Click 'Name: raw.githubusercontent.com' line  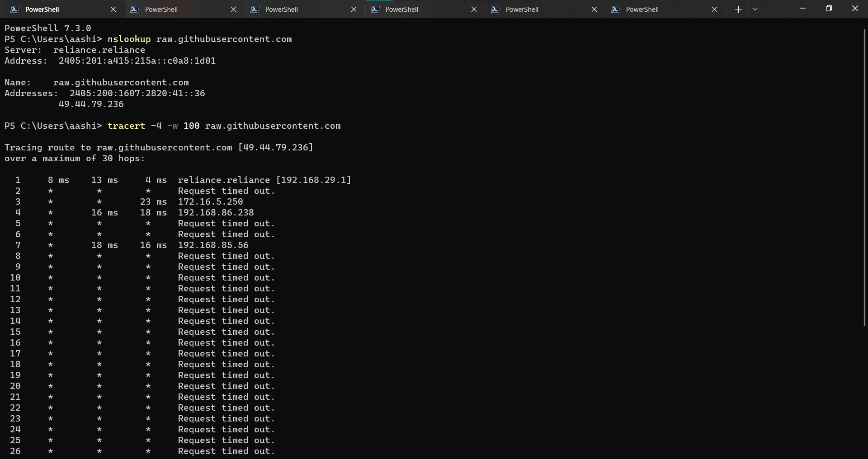point(97,82)
